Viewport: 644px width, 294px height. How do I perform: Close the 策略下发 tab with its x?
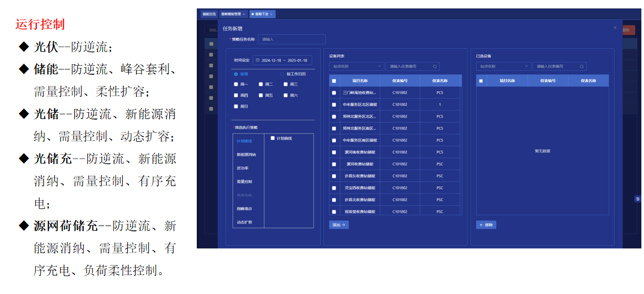(x=271, y=14)
